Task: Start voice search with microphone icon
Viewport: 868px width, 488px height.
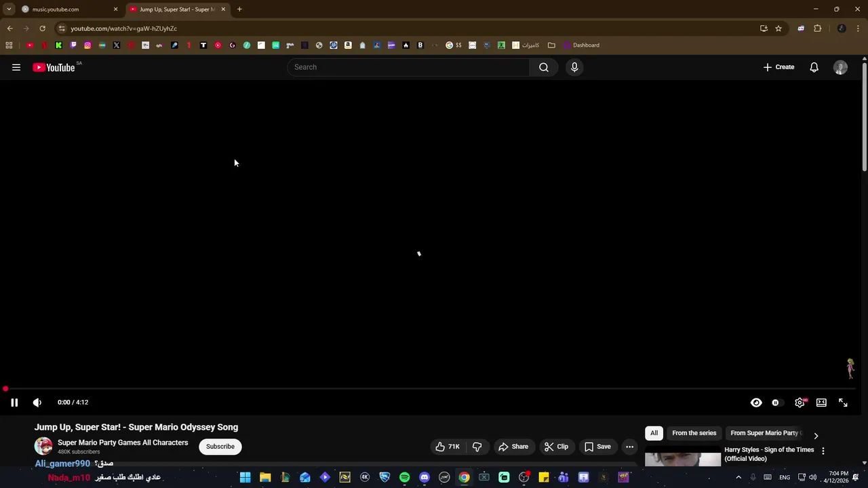Action: [x=574, y=67]
